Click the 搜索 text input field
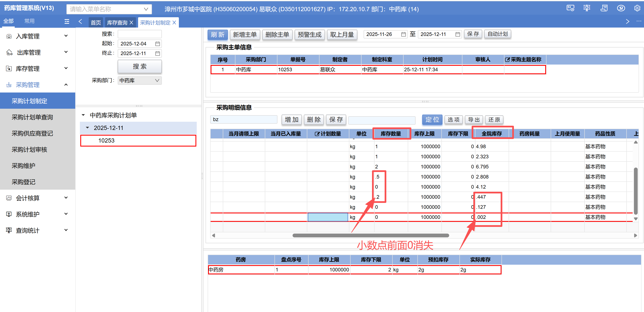Viewport: 644px width, 312px height. tap(140, 34)
